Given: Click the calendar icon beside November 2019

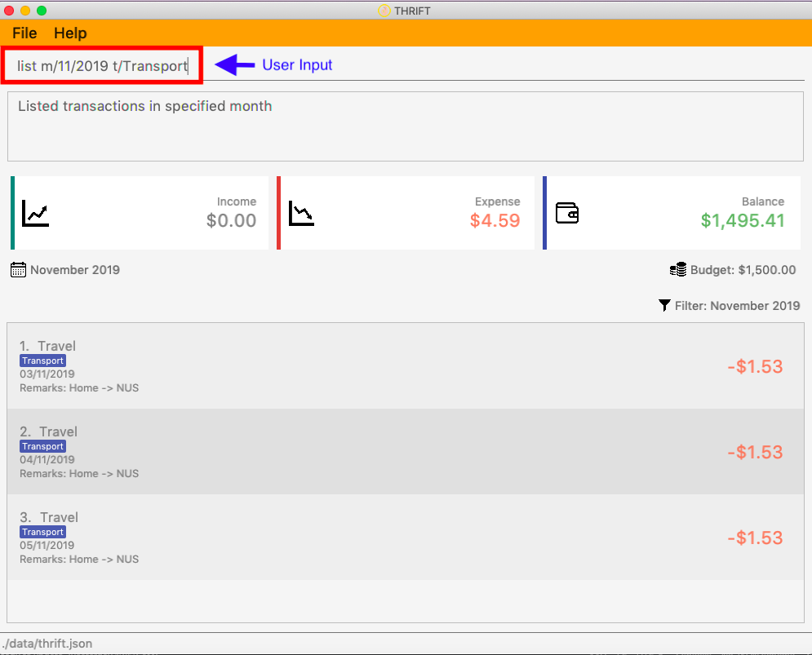Looking at the screenshot, I should coord(18,270).
